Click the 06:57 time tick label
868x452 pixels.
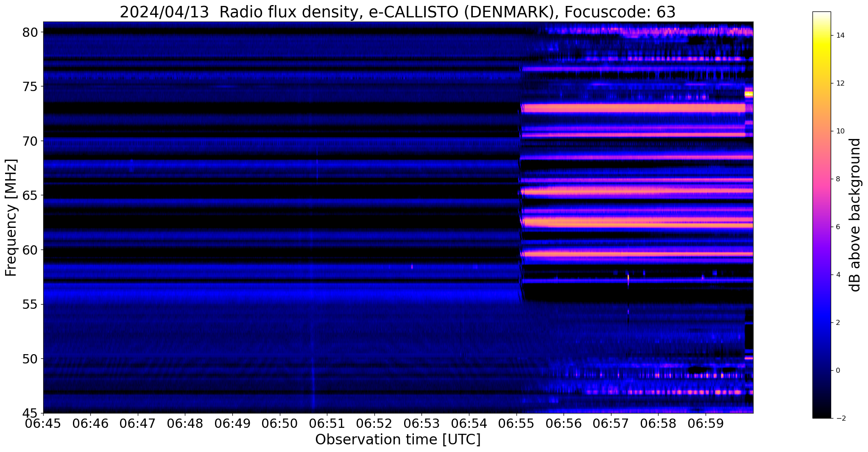pos(611,423)
